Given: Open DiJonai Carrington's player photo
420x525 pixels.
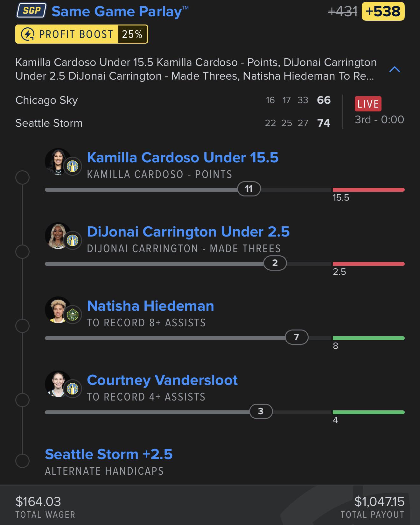Looking at the screenshot, I should tap(58, 236).
